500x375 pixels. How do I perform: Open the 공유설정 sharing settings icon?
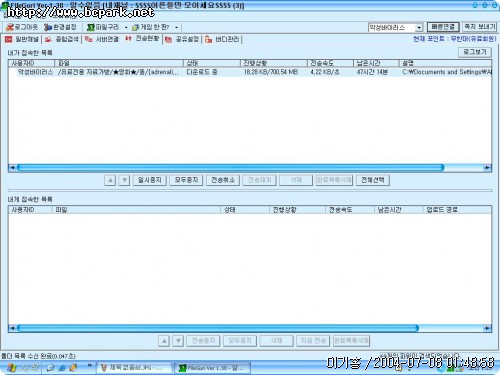tap(168, 40)
